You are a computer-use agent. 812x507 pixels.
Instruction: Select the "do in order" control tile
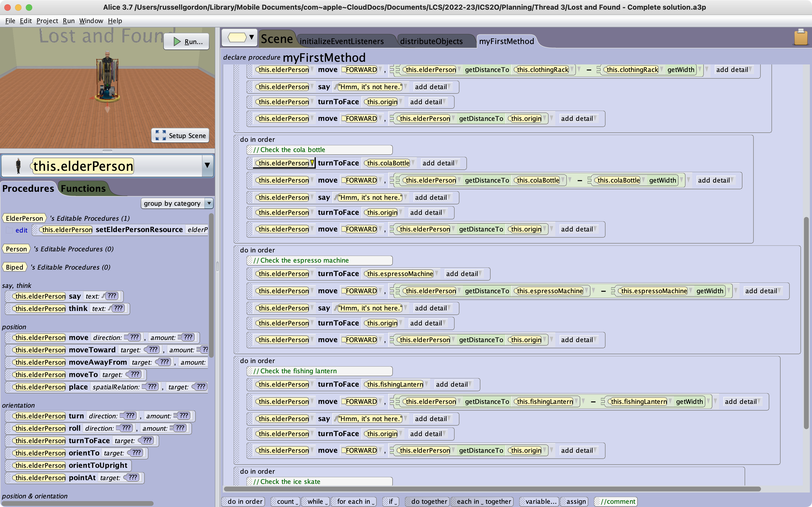244,501
